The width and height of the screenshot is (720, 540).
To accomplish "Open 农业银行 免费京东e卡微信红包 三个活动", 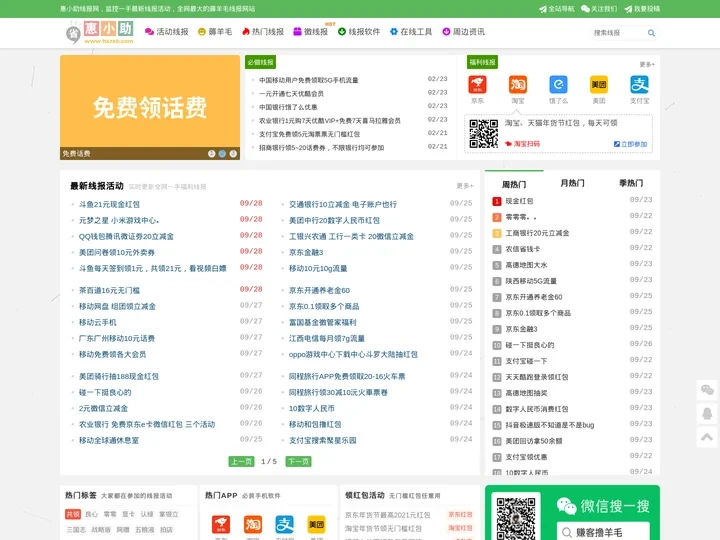I will click(x=147, y=424).
